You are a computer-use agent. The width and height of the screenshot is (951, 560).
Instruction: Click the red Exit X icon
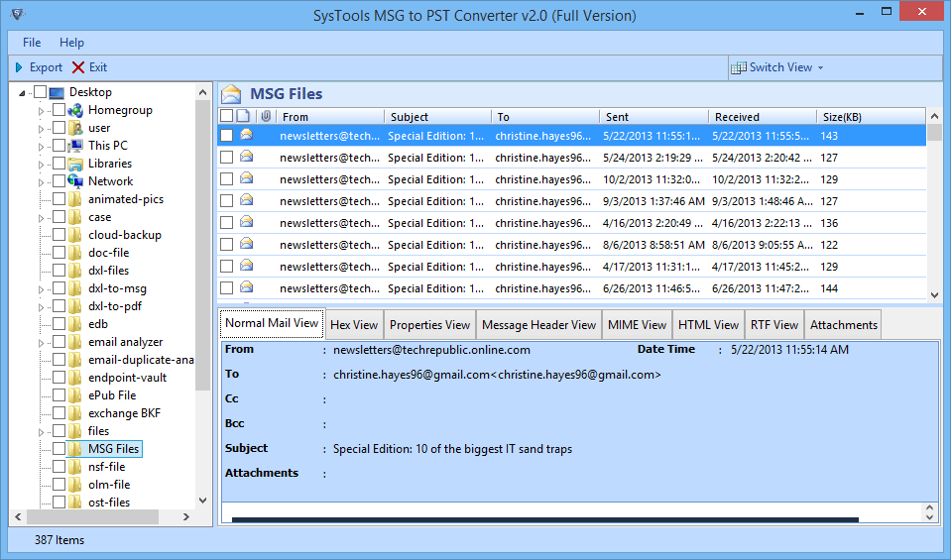click(78, 67)
